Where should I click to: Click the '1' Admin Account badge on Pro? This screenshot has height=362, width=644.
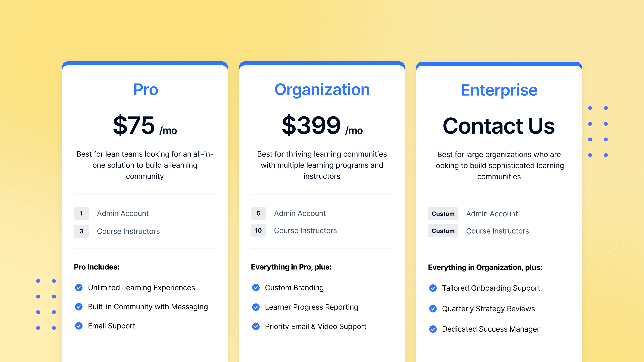pyautogui.click(x=81, y=213)
